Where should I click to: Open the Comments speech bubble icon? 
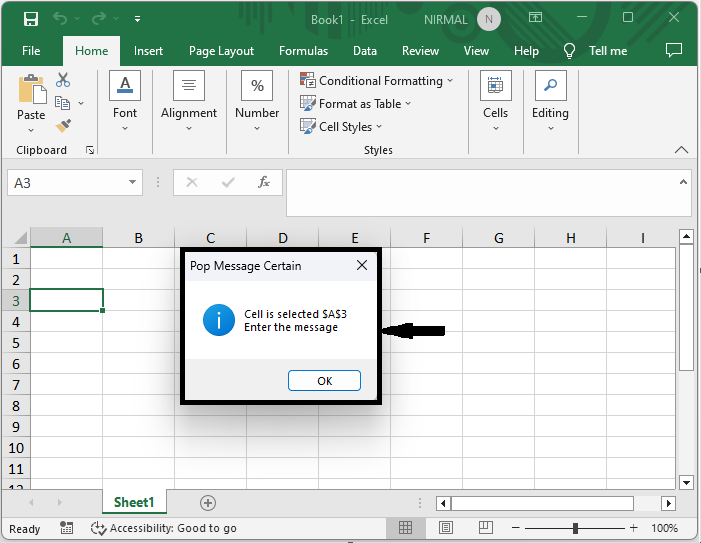(674, 50)
